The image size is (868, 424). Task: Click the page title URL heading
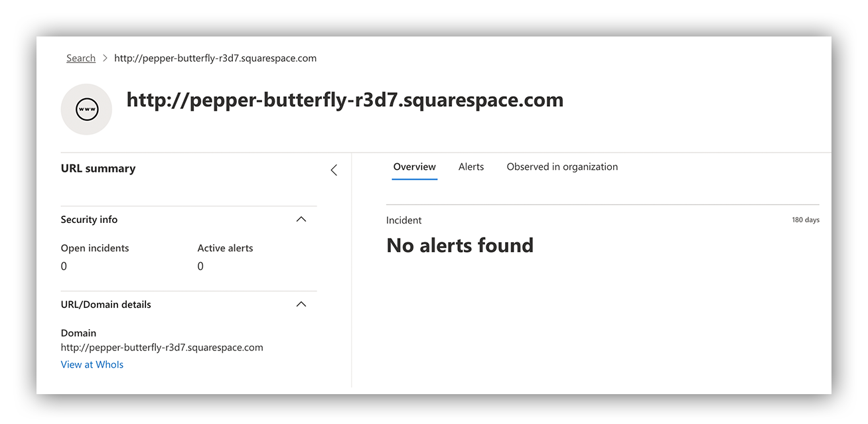tap(345, 100)
